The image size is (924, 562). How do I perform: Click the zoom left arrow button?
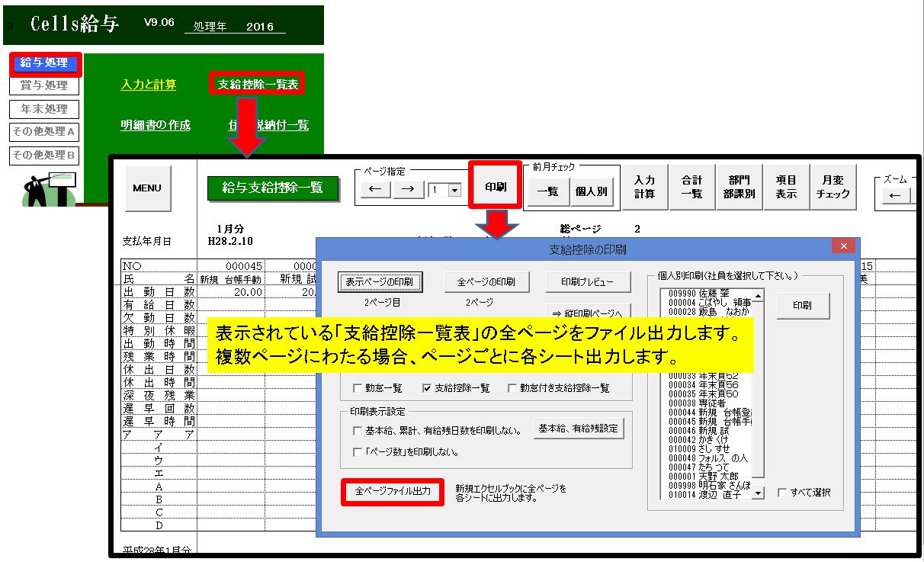pyautogui.click(x=896, y=195)
